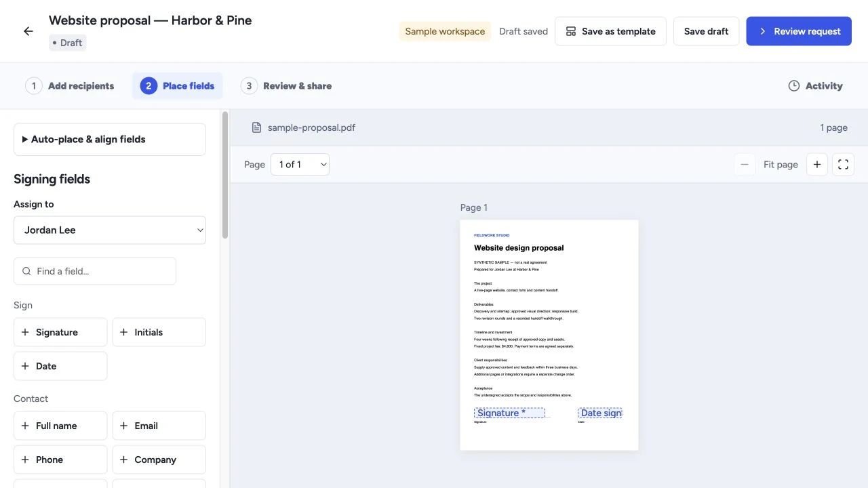
Task: Click the sample-proposal.pdf file name
Action: point(311,127)
